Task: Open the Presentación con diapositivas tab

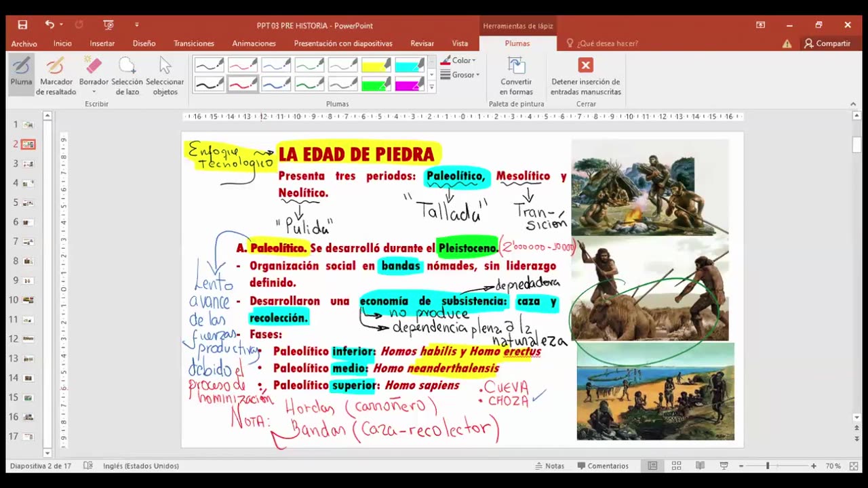Action: pos(343,43)
